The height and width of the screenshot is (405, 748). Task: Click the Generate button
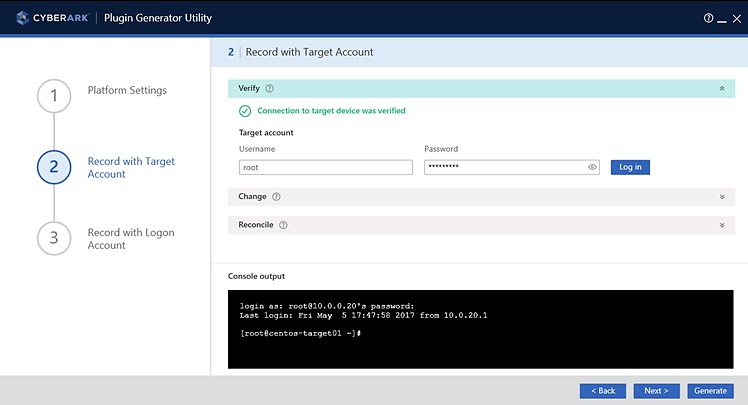[710, 391]
